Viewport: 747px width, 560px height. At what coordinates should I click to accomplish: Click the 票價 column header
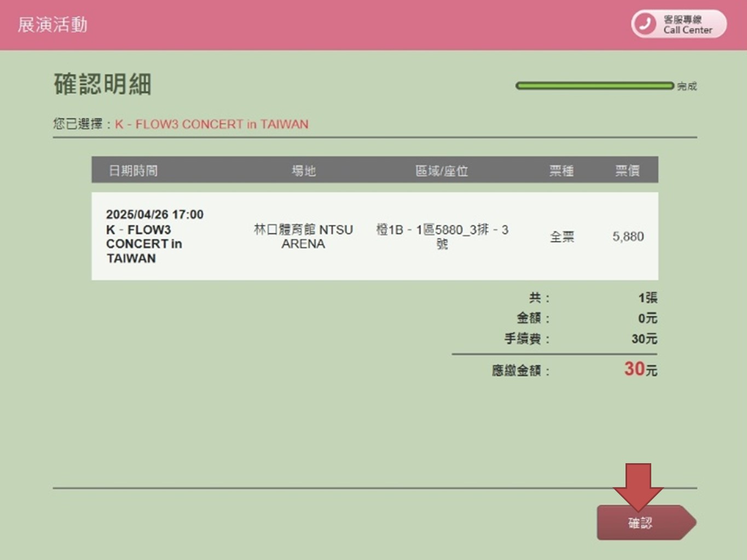[627, 171]
